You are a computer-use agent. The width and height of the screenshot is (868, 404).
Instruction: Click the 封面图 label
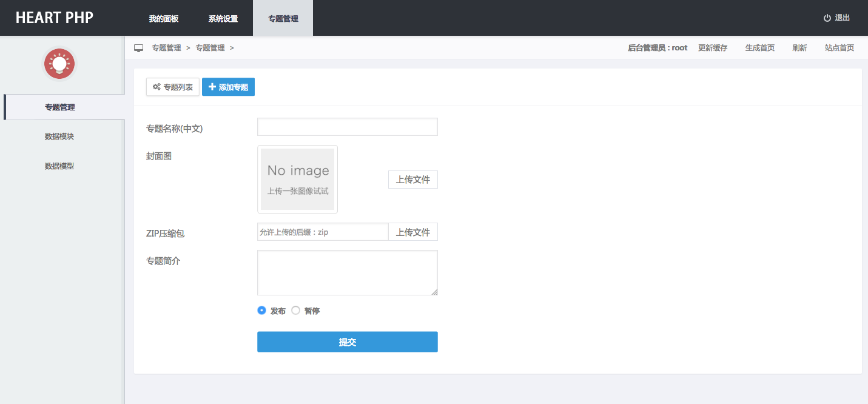pos(159,156)
